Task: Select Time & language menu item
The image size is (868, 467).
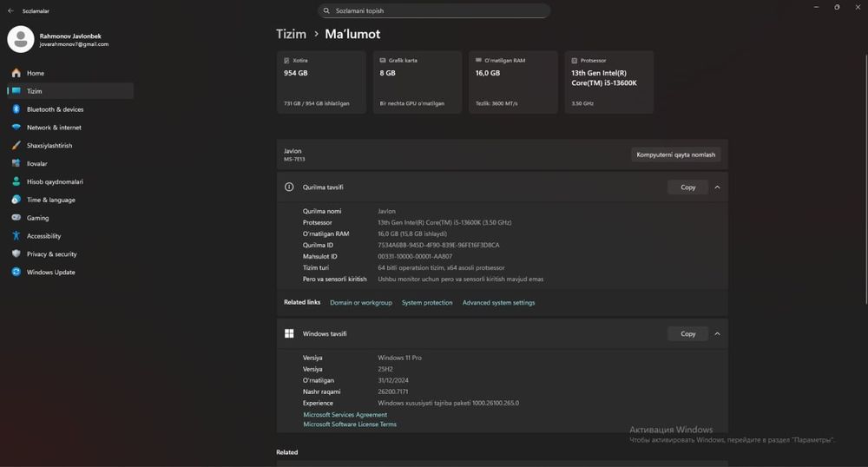Action: pos(50,200)
